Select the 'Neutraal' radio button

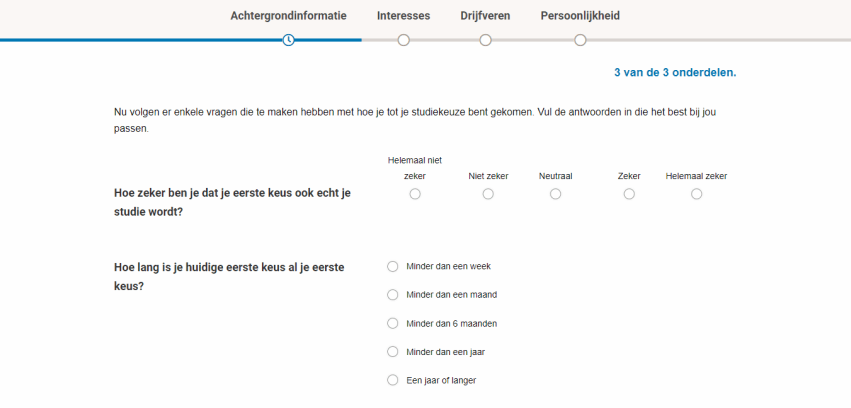pos(555,194)
